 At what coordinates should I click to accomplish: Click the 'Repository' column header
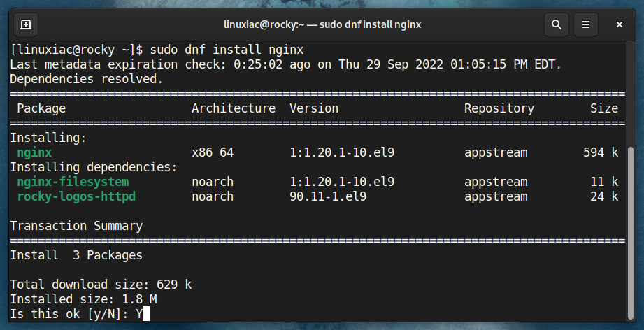point(499,108)
